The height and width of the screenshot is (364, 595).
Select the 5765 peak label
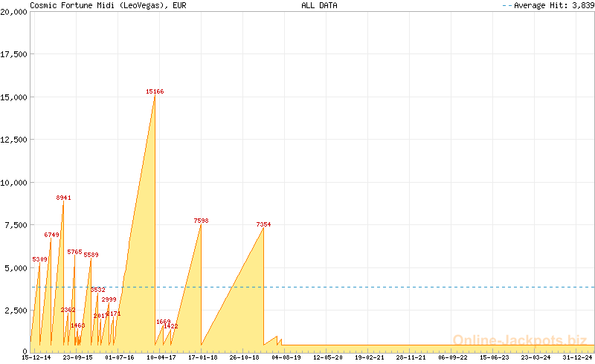coord(74,252)
